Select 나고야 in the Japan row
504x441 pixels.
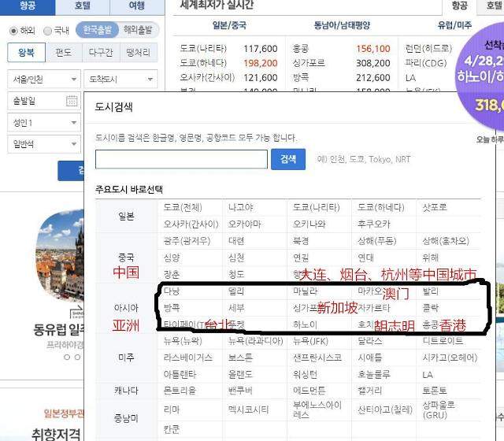(241, 207)
